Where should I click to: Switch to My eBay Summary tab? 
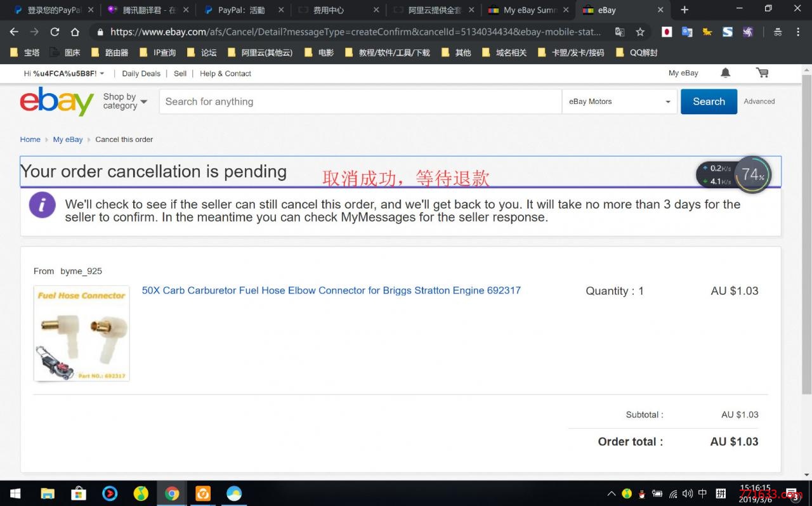point(528,10)
